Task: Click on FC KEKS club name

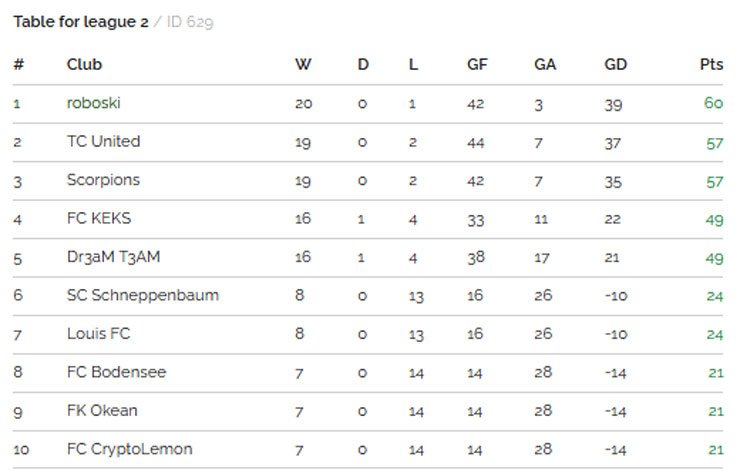Action: (x=98, y=218)
